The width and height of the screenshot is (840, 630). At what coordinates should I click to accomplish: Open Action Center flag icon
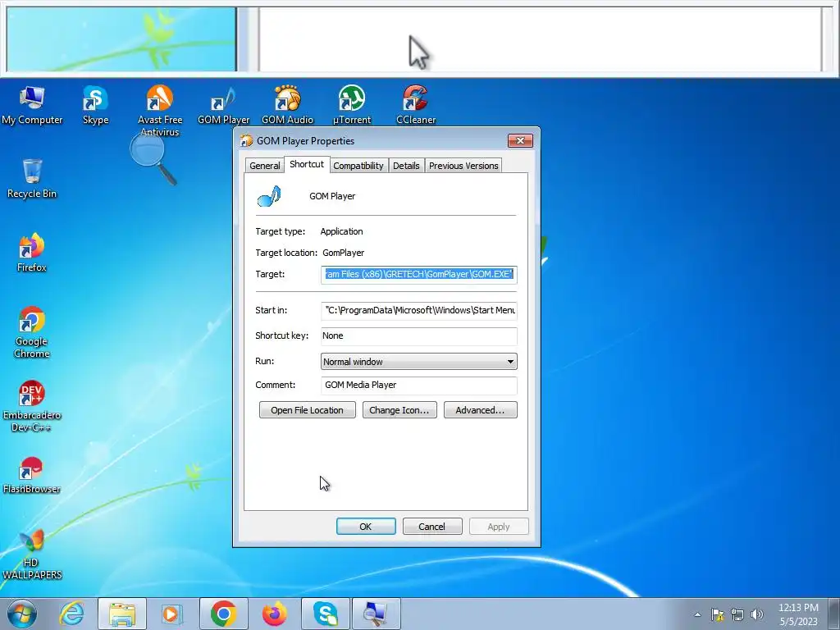pos(717,614)
